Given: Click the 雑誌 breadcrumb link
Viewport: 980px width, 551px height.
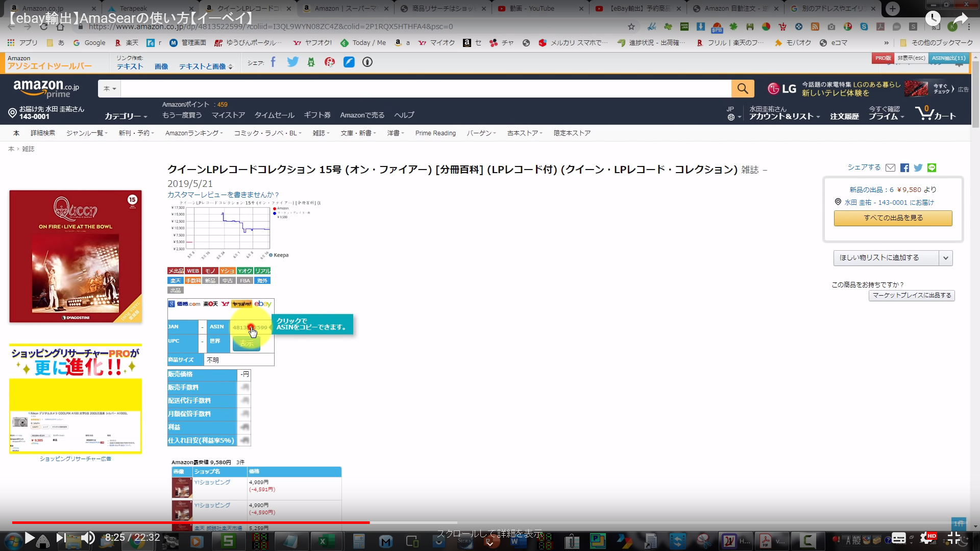Looking at the screenshot, I should point(28,149).
